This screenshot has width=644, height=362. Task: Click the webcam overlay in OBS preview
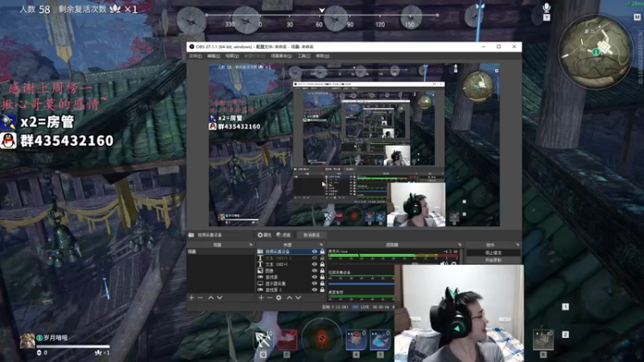(x=417, y=204)
